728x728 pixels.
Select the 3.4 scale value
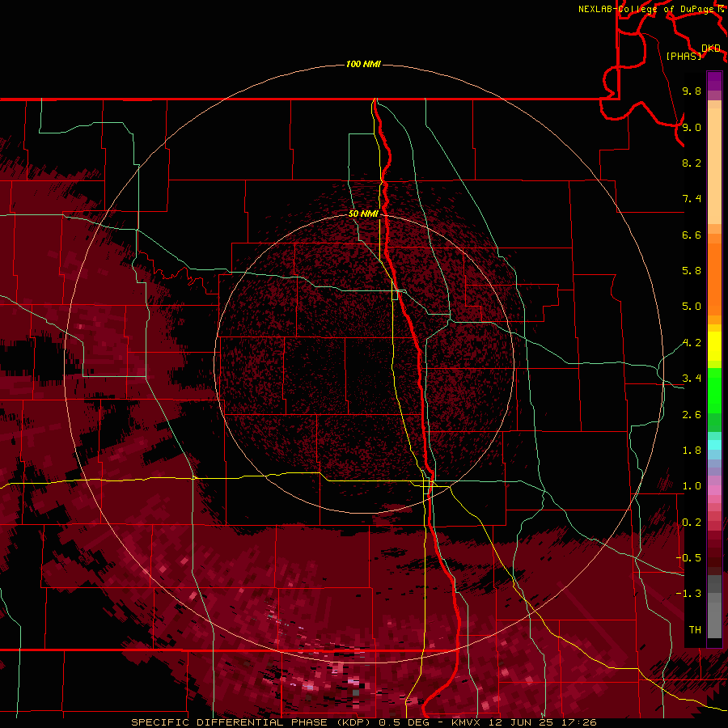click(692, 379)
